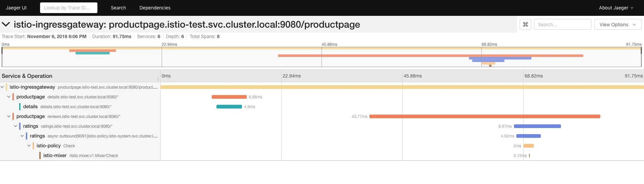Collapse the ratings async outbound span chevron
Viewport: 644px width, 184px height.
coord(22,136)
